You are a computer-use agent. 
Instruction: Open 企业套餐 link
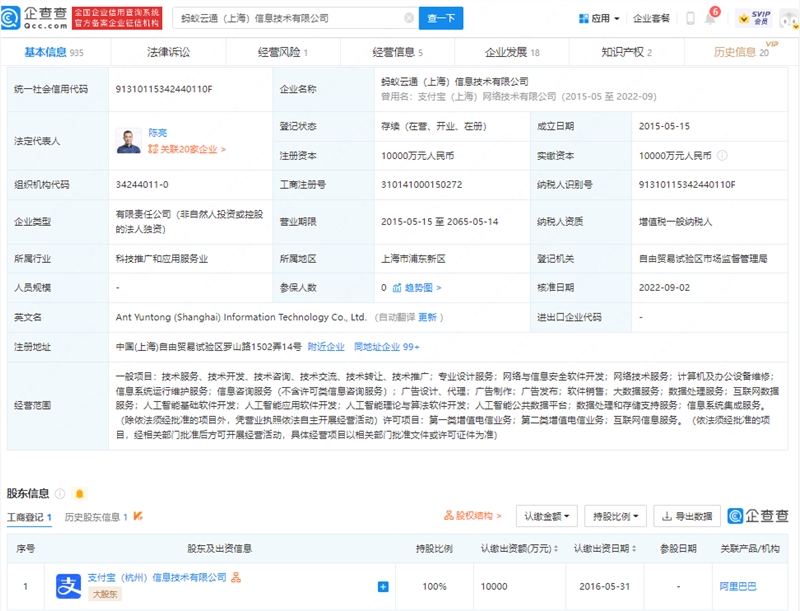651,18
